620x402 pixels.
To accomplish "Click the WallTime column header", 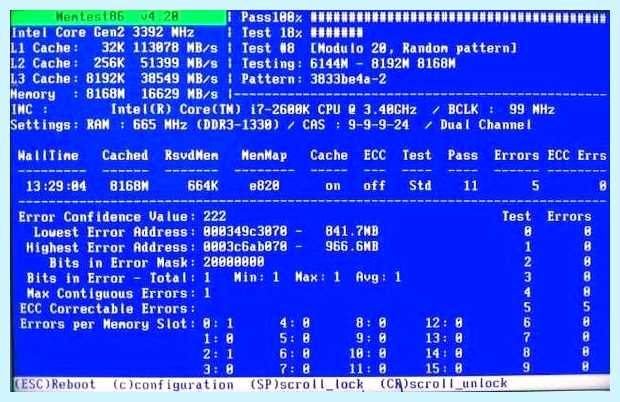I will tap(48, 155).
